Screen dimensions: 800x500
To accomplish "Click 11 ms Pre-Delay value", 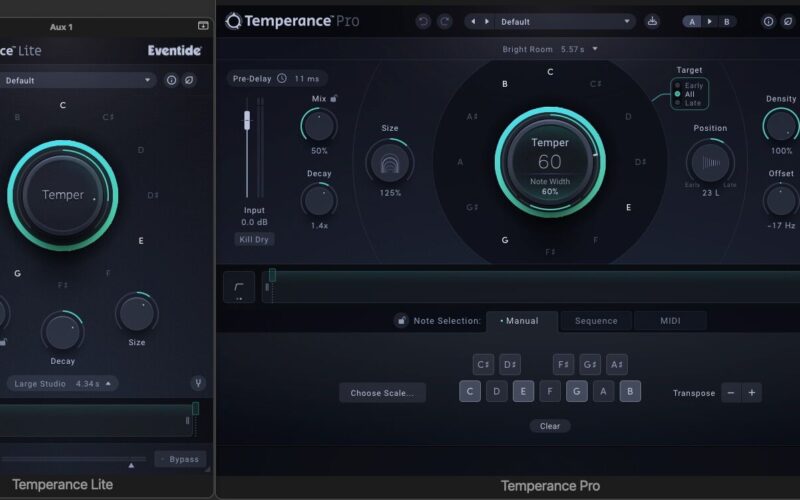I will pyautogui.click(x=307, y=79).
